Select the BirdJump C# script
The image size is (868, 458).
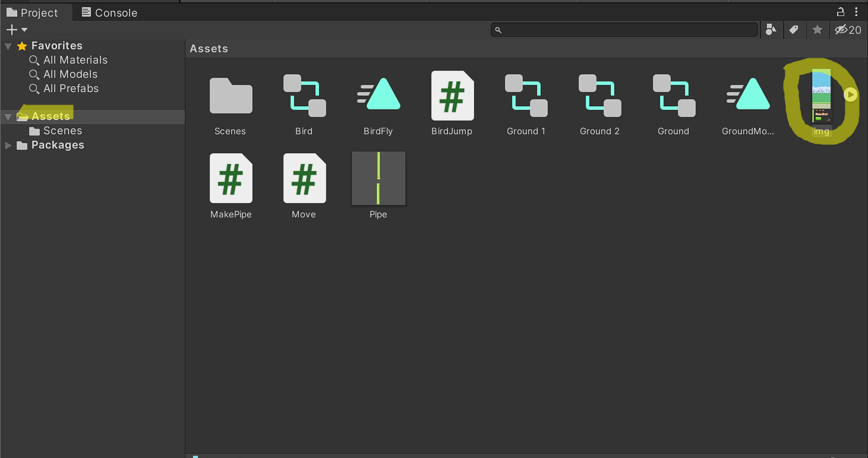coord(452,96)
